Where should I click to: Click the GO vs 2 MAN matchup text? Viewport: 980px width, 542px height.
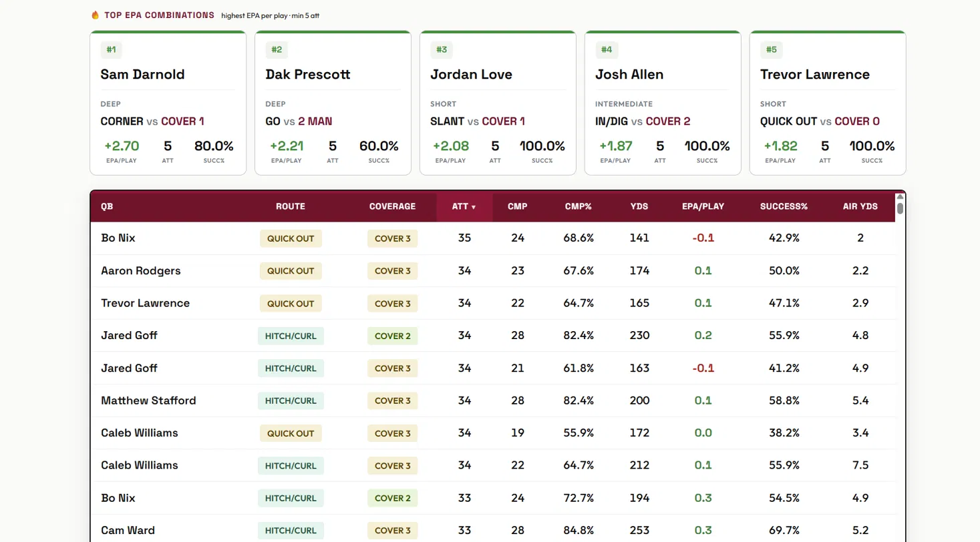[x=299, y=121]
